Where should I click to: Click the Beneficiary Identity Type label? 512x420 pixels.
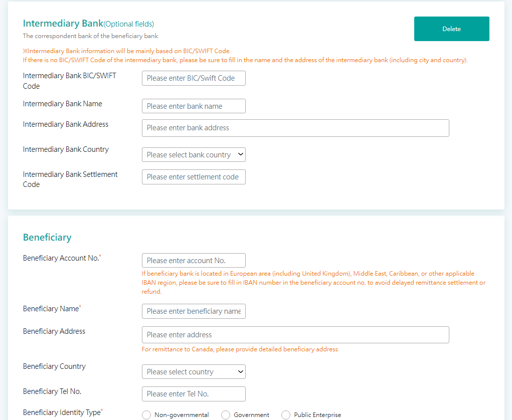[x=63, y=412]
